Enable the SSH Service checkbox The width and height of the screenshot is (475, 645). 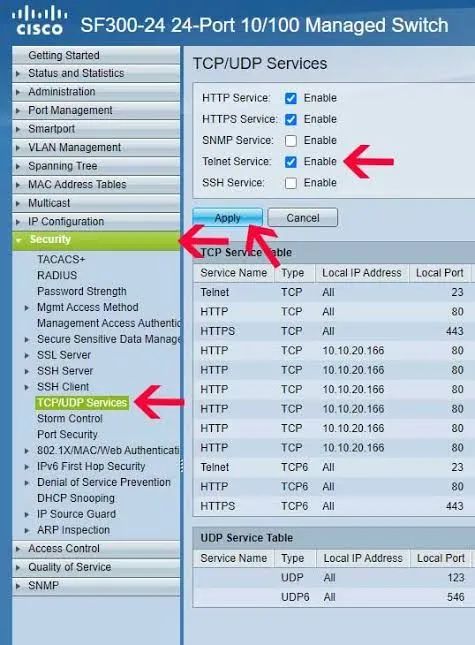[291, 183]
